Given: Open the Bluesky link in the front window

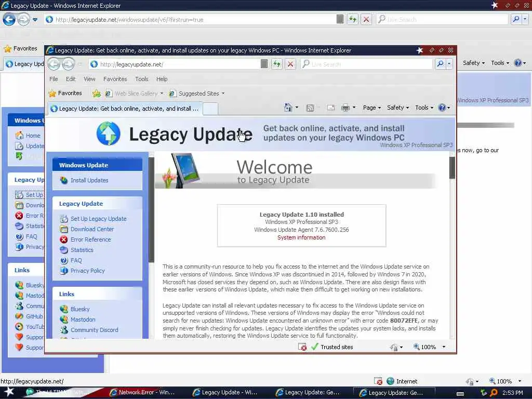Looking at the screenshot, I should [x=80, y=309].
